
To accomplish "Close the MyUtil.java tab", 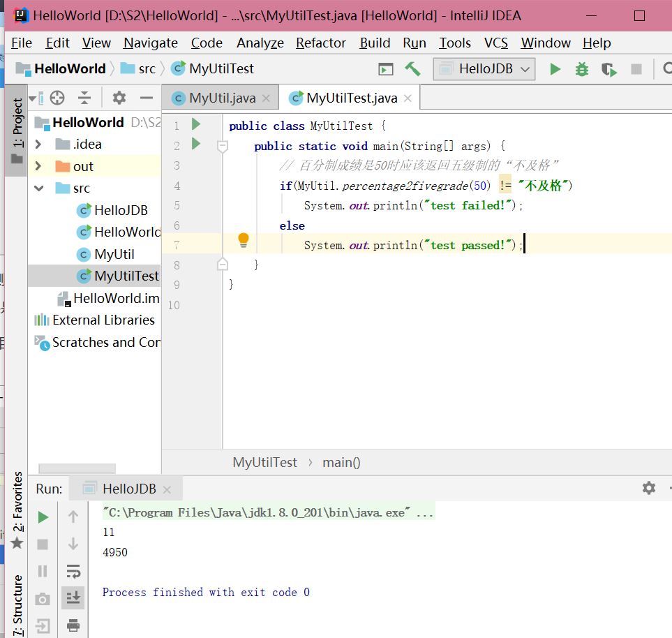I will click(x=266, y=98).
